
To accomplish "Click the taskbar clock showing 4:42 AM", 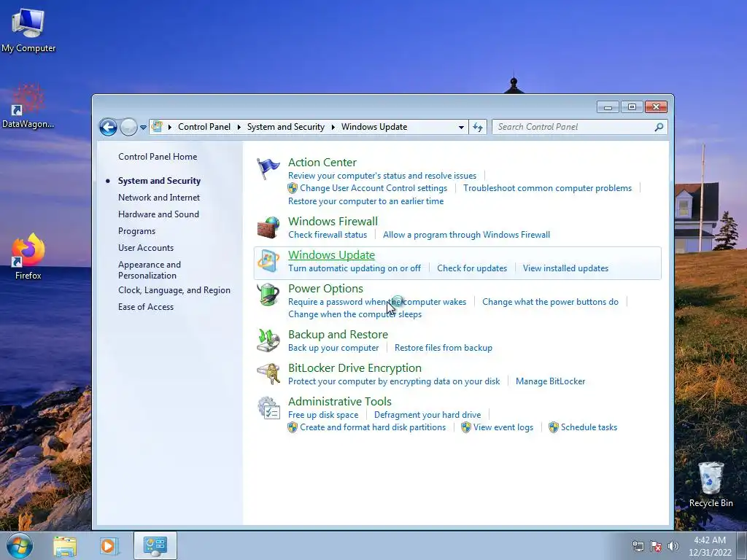I will (710, 546).
